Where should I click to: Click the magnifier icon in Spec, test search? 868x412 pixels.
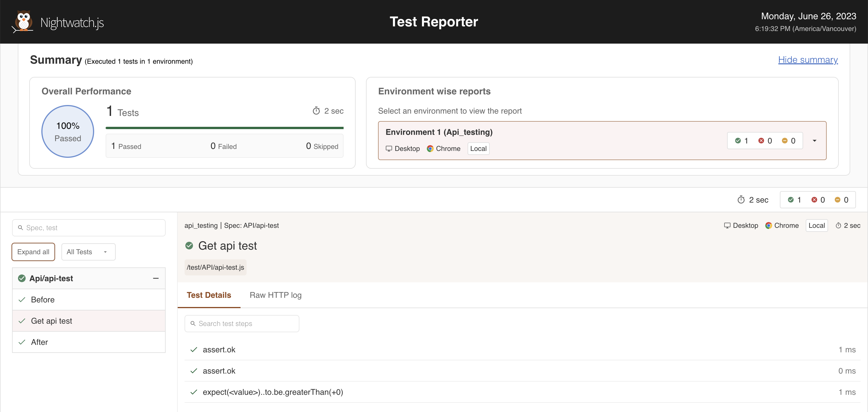[21, 228]
